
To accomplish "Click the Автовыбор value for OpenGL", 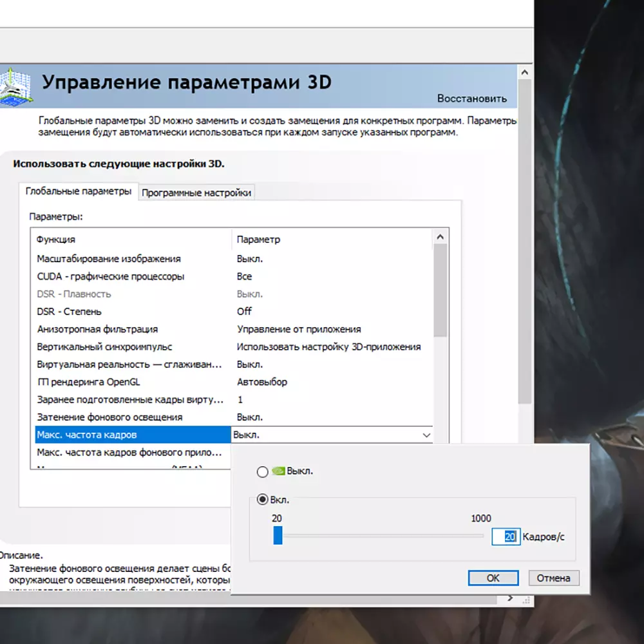I will [x=262, y=382].
